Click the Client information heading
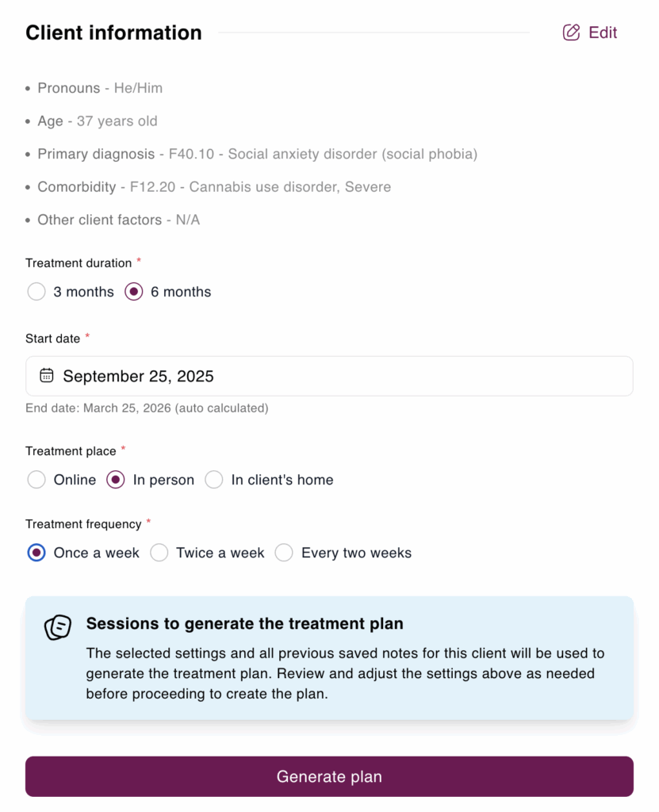Screen dimensions: 659x812 point(113,33)
